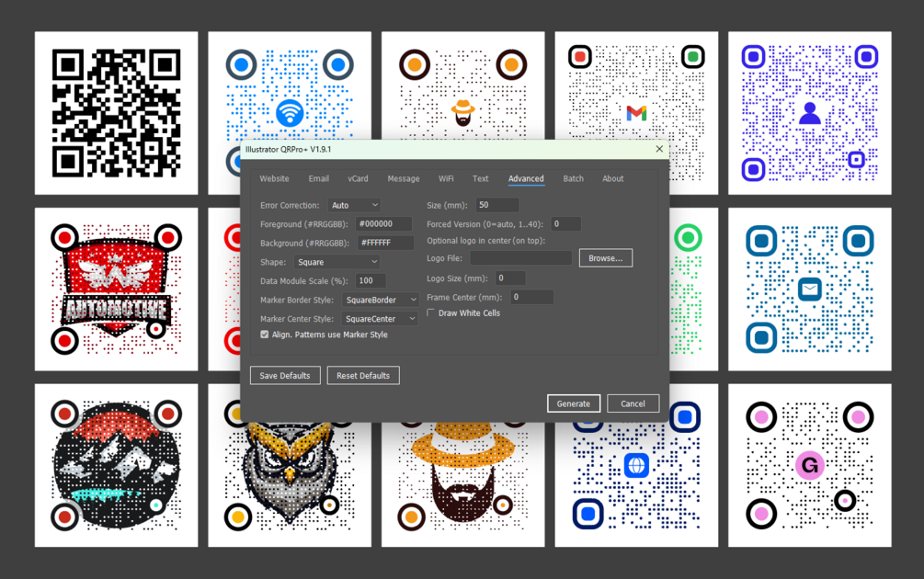Select the Advanced tab
Screen dimensions: 924x579
point(526,178)
